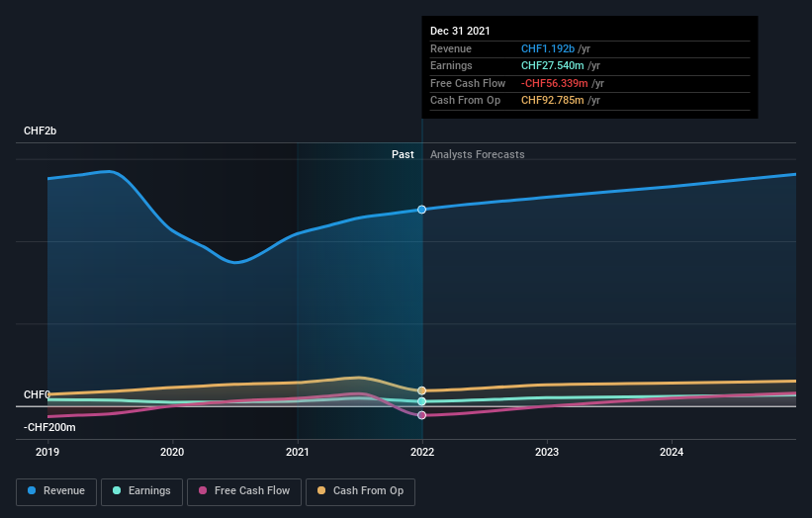812x518 pixels.
Task: Click the Past section label
Action: (403, 154)
